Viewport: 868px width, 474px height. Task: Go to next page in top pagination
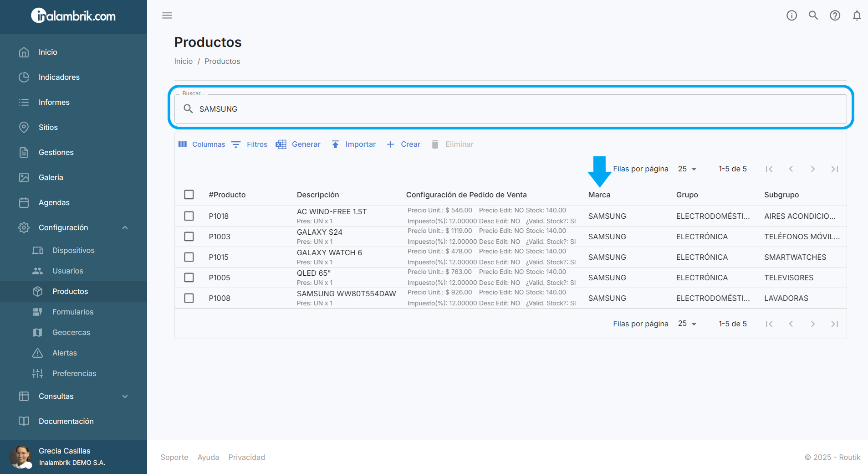[x=813, y=169]
